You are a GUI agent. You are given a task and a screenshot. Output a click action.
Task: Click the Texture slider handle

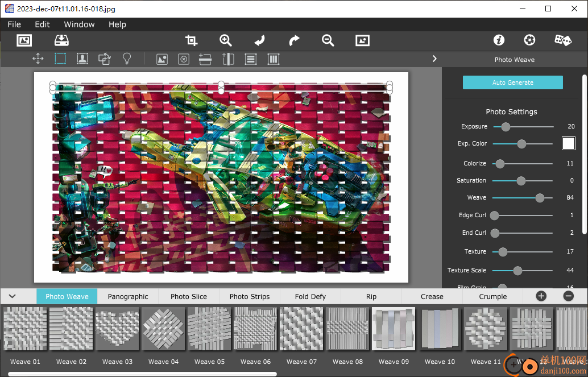[x=503, y=252]
